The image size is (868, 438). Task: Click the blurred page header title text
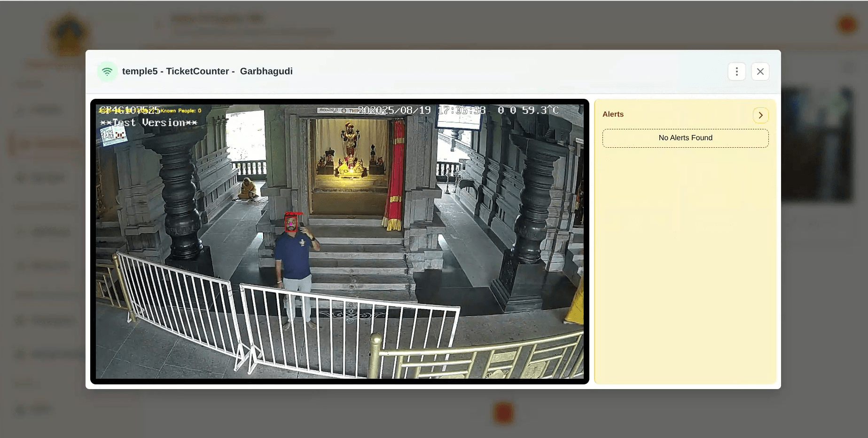click(216, 19)
